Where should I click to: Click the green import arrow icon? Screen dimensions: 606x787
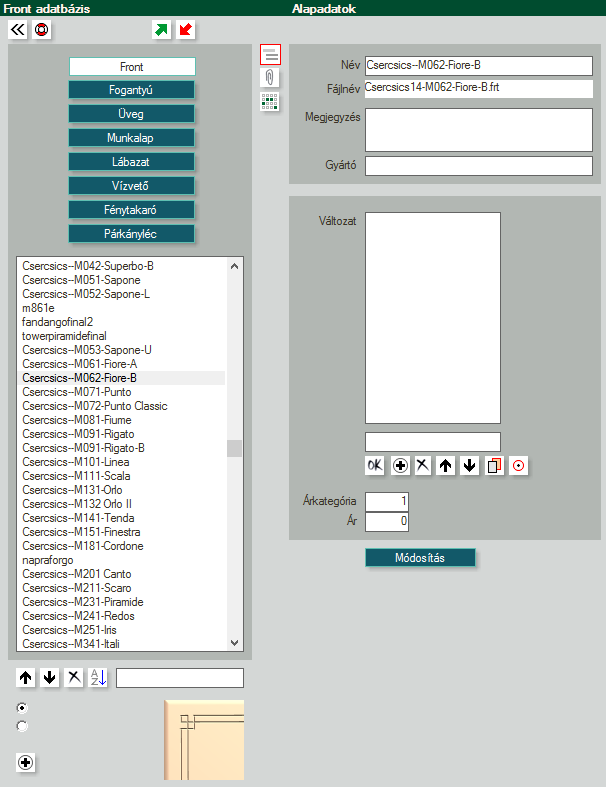point(162,30)
